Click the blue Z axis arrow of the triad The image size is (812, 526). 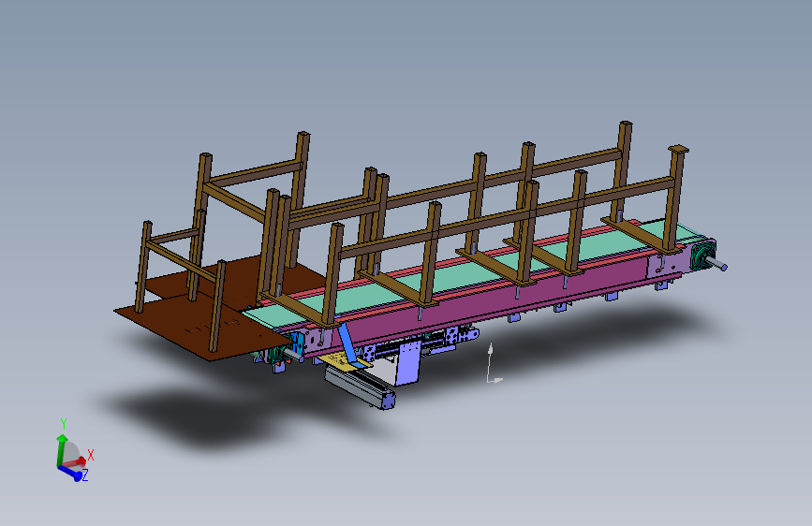pos(71,472)
